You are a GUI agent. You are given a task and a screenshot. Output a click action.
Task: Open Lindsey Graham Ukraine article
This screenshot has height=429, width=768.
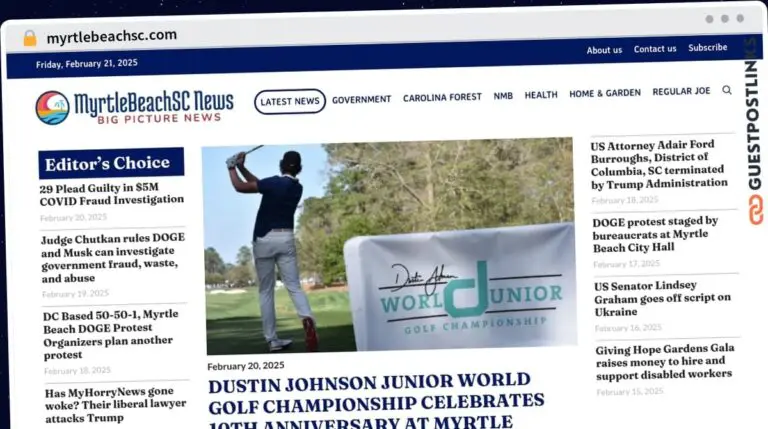click(662, 299)
